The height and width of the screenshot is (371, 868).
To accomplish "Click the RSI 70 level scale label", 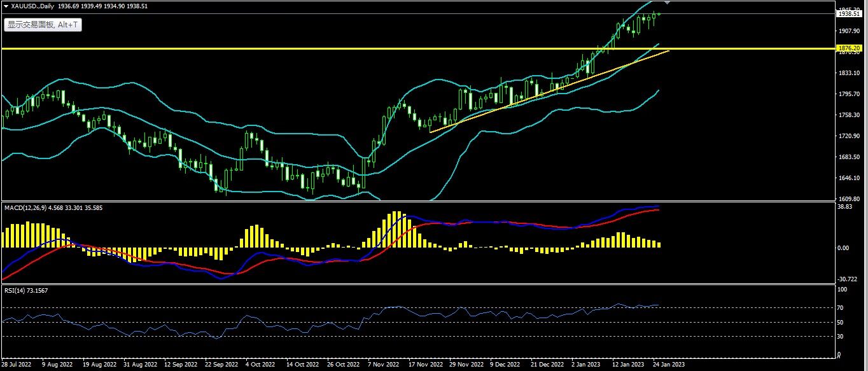I will tap(840, 308).
